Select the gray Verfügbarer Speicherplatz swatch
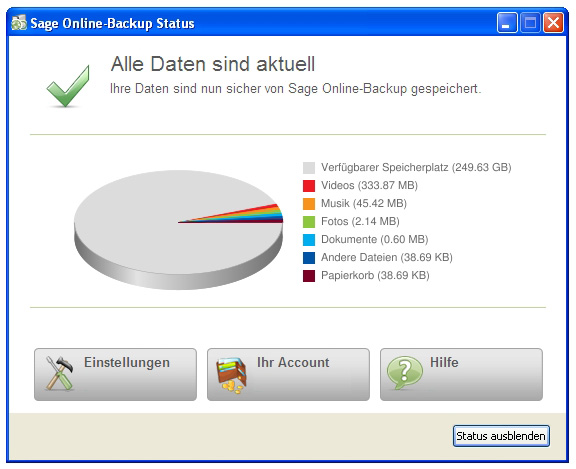Screen dimensions: 576x469 [309, 168]
